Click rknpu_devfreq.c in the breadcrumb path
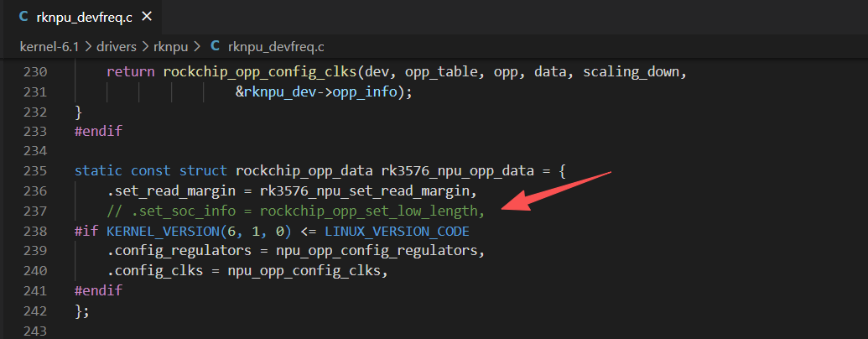Image resolution: width=868 pixels, height=339 pixels. (276, 47)
